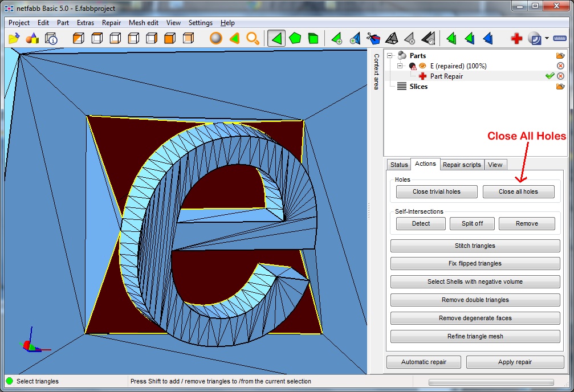Switch to the Repair scripts tab

click(462, 165)
